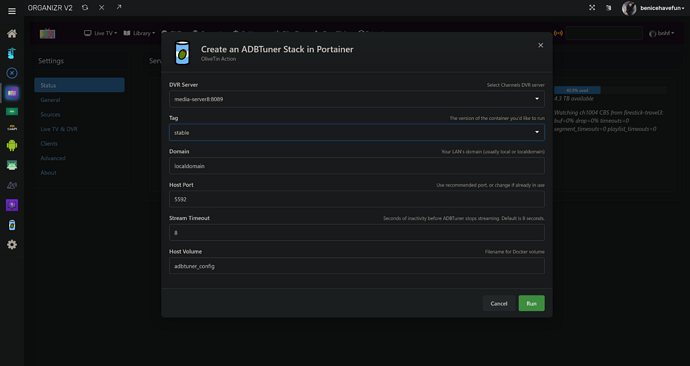Open the green monitor sidebar tab
This screenshot has width=690, height=366.
click(12, 165)
